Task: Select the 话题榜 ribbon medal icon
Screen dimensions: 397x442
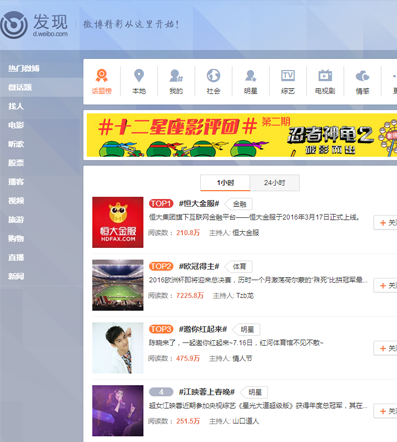Action: (x=102, y=76)
